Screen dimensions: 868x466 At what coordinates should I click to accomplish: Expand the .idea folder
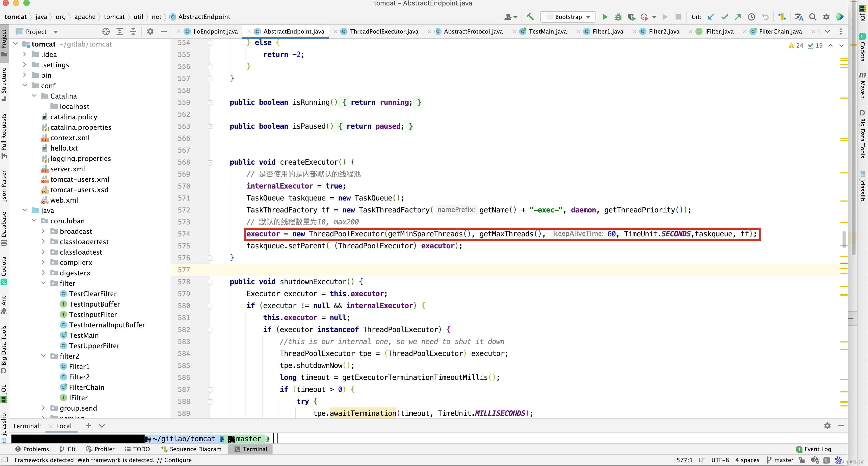(24, 54)
